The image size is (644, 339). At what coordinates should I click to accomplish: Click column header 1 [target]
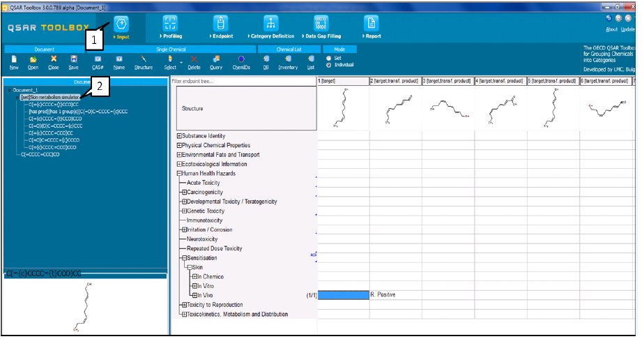pyautogui.click(x=343, y=81)
